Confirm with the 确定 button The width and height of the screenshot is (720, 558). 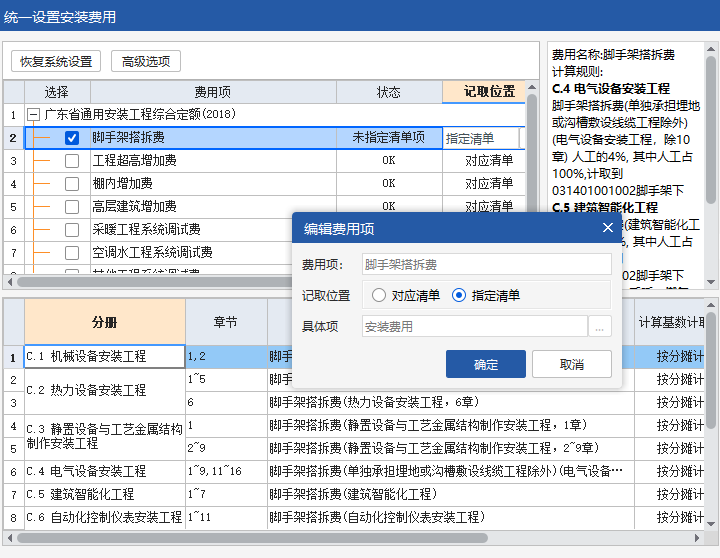(x=485, y=364)
